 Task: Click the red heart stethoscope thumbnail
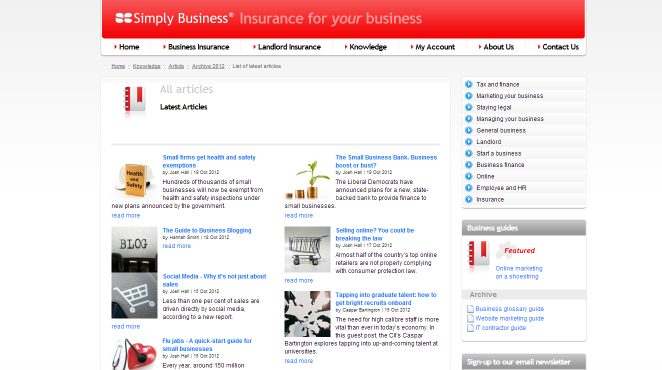134,354
